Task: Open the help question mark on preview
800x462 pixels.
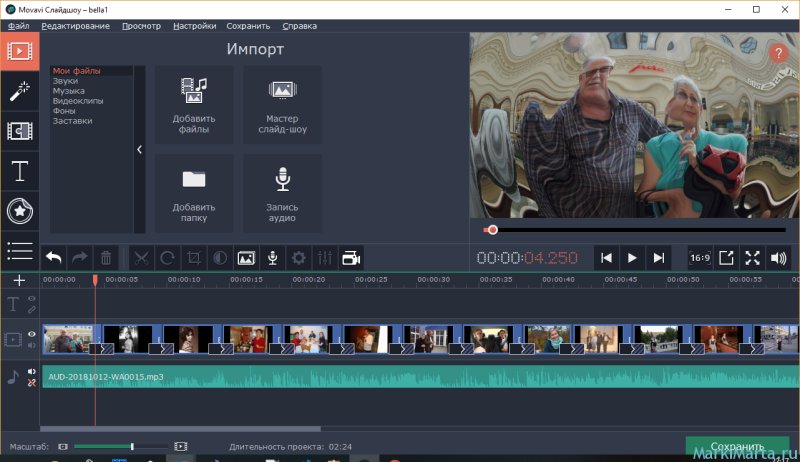Action: 778,53
